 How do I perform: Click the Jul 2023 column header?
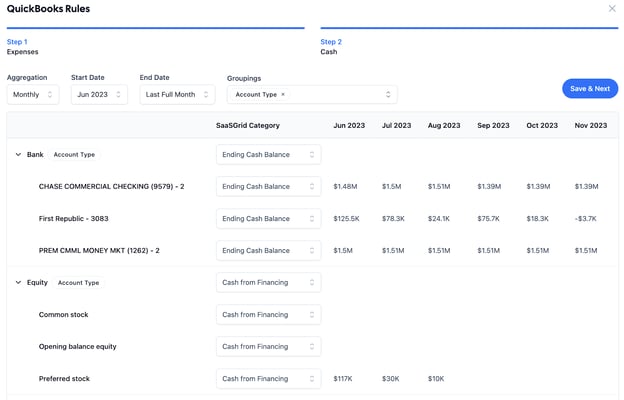click(x=396, y=125)
